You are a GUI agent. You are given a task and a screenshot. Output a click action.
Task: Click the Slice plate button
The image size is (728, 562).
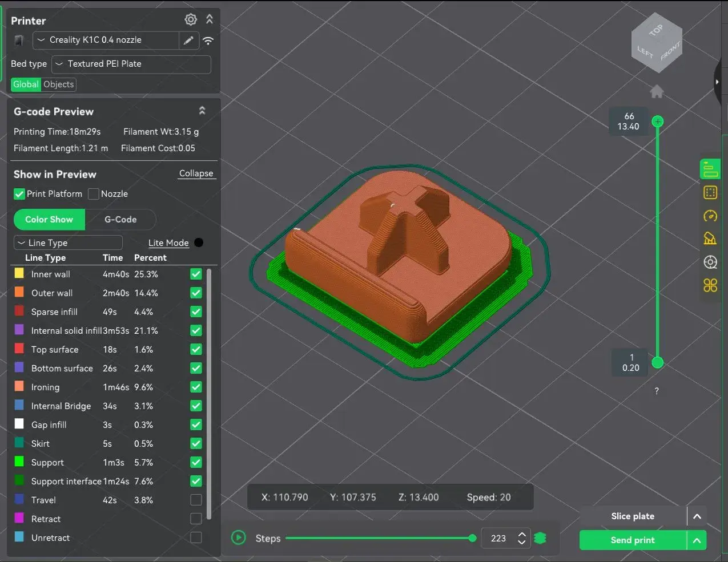tap(633, 516)
